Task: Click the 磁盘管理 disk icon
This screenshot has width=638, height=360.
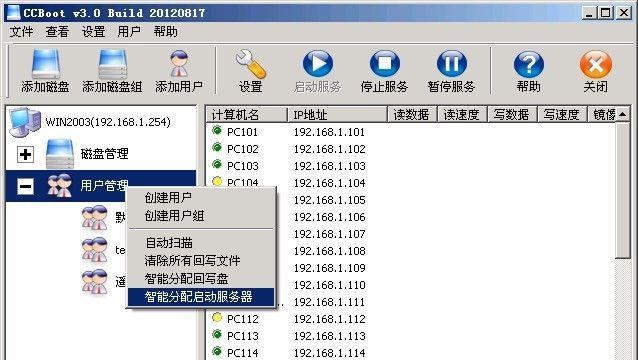Action: 60,154
